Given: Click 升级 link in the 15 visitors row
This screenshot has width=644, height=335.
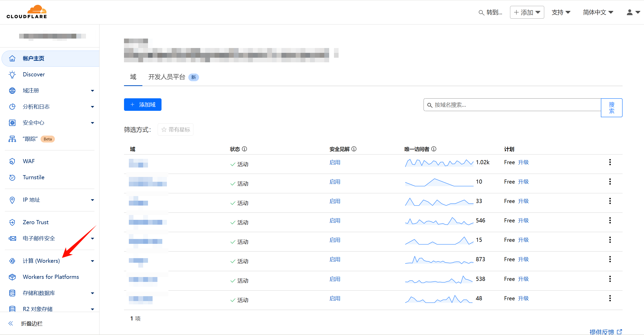Looking at the screenshot, I should tap(523, 240).
